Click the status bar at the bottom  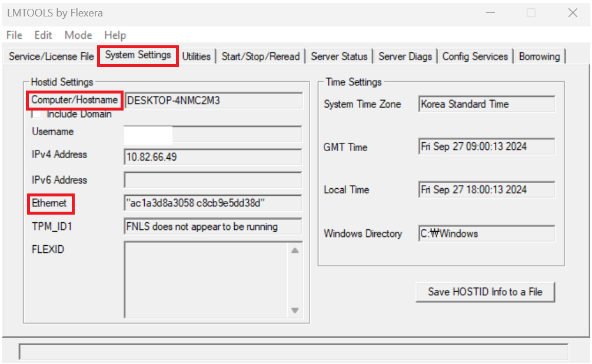294,352
